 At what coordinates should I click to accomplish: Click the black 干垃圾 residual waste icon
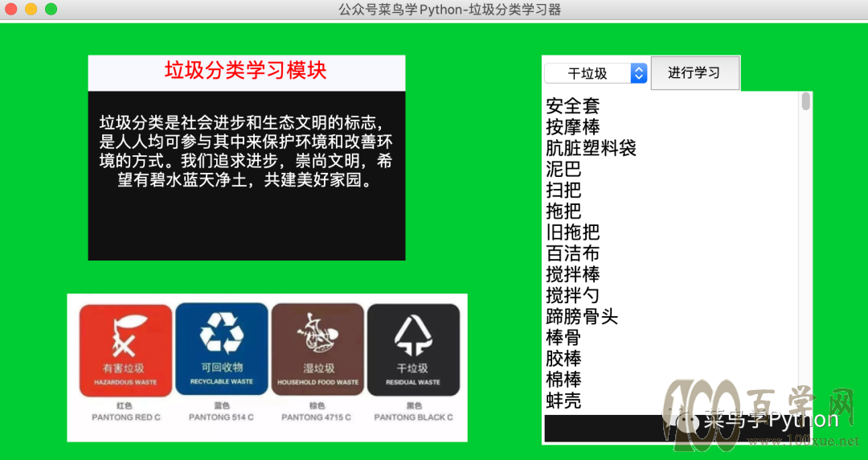coord(414,350)
